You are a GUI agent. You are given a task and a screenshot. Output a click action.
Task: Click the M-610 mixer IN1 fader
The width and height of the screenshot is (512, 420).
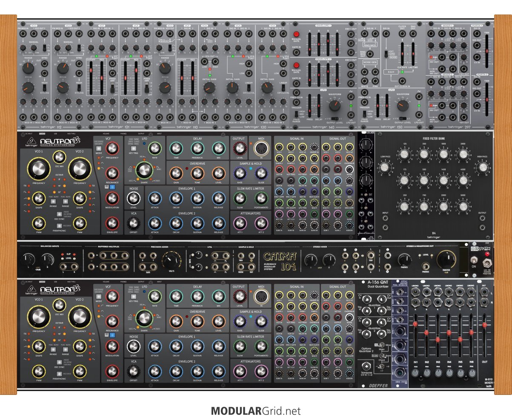415,336
